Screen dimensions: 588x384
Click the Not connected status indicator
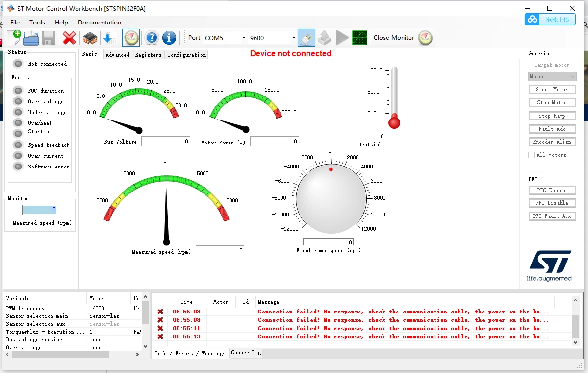coord(18,64)
